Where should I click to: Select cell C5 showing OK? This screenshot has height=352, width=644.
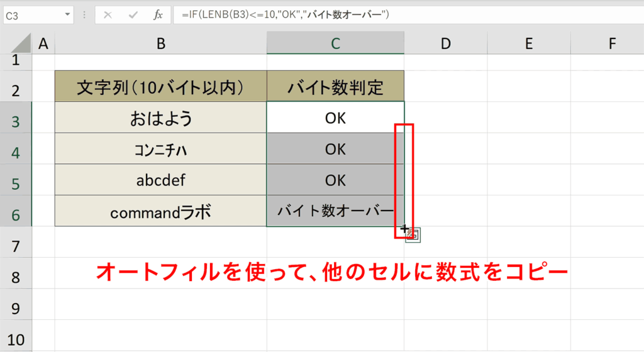pyautogui.click(x=336, y=180)
